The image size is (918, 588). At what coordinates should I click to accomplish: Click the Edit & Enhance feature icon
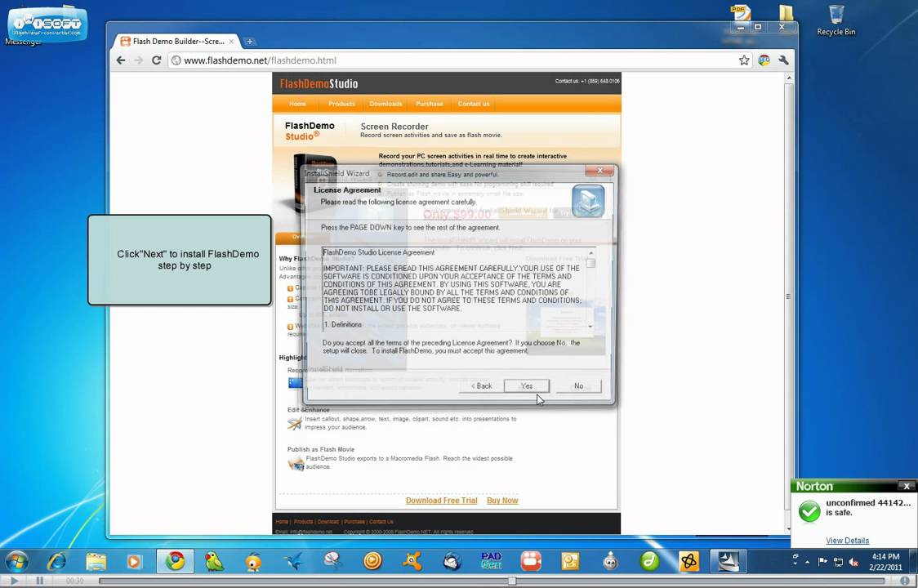tap(295, 423)
